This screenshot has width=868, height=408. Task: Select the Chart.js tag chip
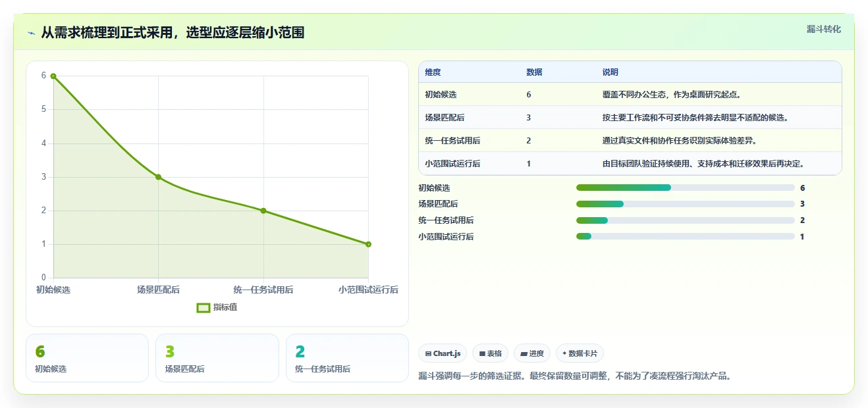coord(443,353)
